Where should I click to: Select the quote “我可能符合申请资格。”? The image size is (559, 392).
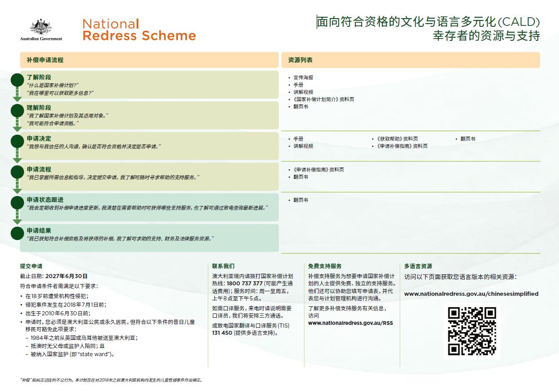coord(53,123)
